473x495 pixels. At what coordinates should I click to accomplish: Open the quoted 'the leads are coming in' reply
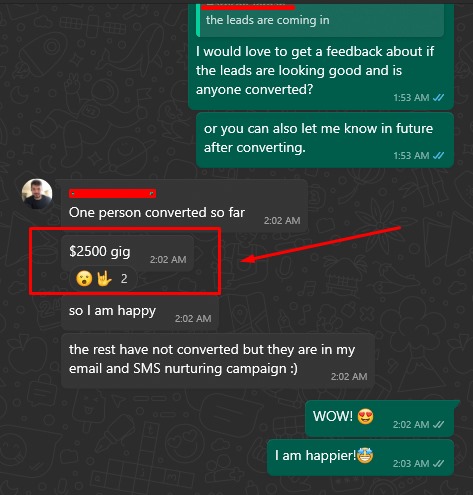tap(320, 20)
